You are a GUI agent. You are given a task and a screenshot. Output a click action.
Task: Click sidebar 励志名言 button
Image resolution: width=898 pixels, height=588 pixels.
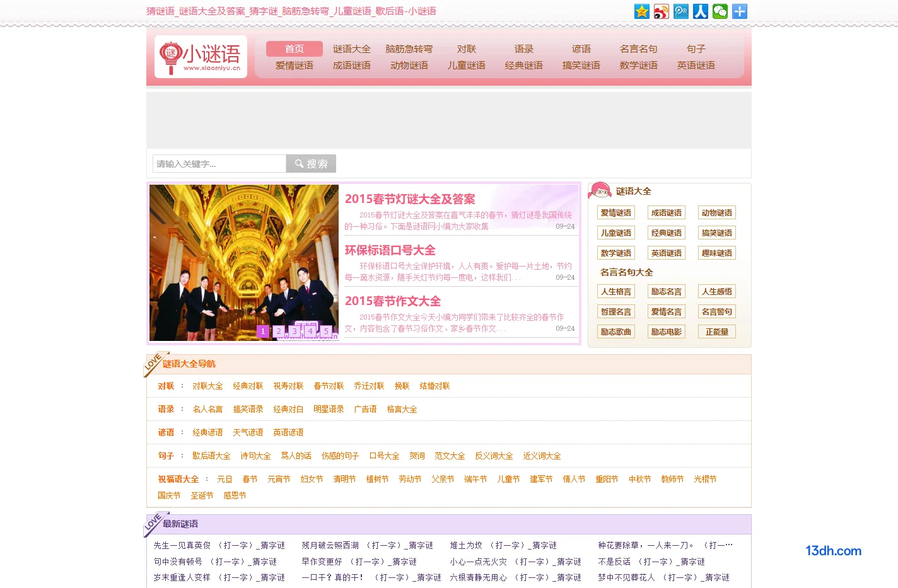click(x=667, y=292)
